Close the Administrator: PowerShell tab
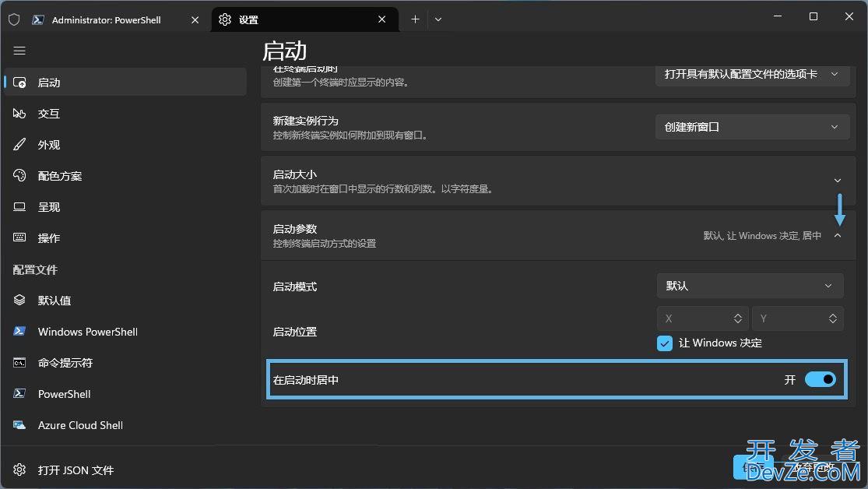The width and height of the screenshot is (868, 489). pos(195,20)
